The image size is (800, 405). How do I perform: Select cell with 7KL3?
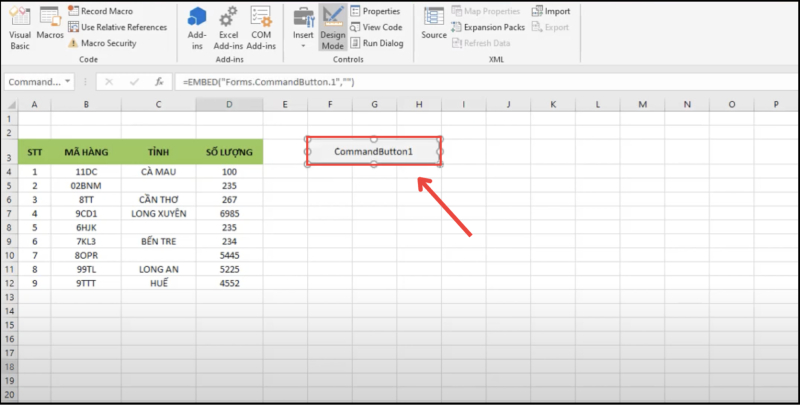tap(86, 241)
